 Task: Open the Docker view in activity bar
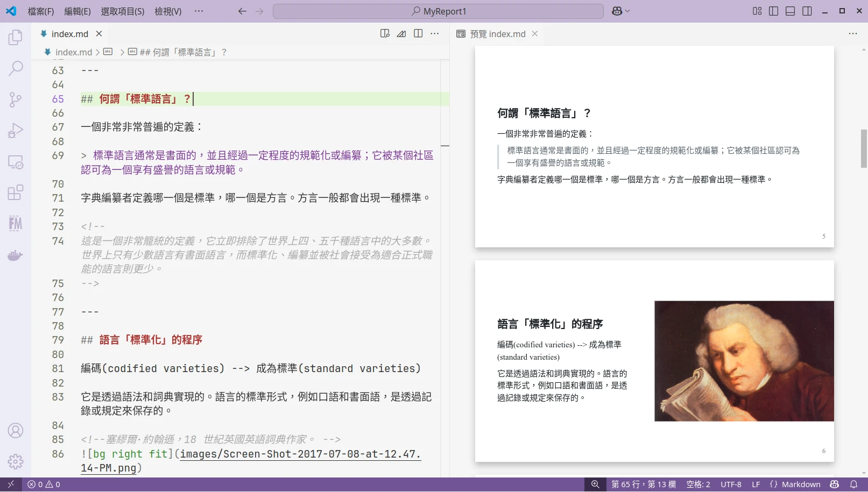tap(16, 255)
